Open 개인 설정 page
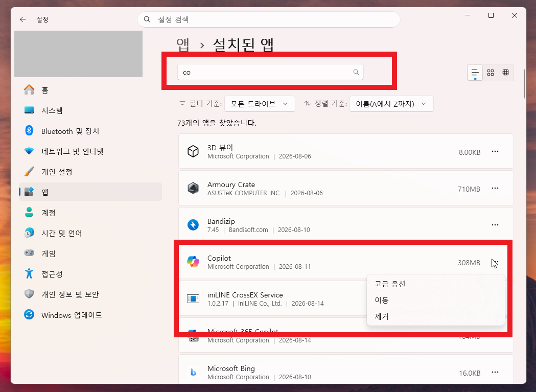 (90, 172)
